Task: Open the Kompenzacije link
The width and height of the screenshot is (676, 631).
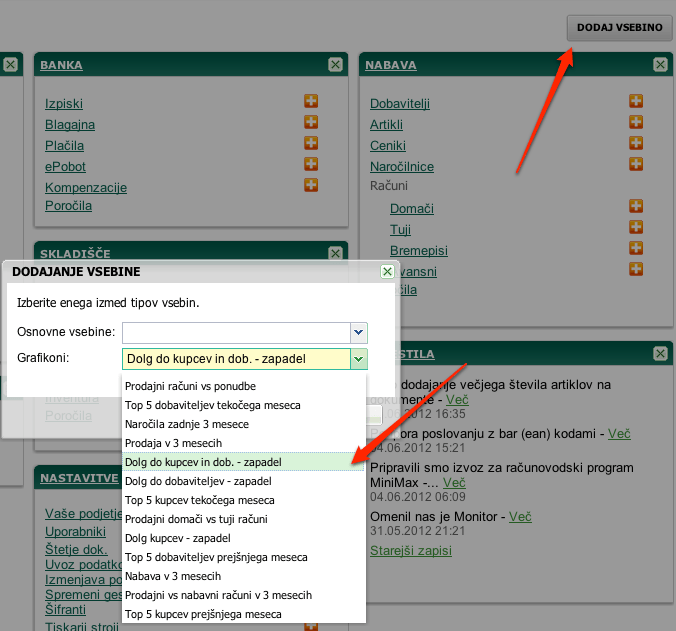Action: click(x=86, y=188)
